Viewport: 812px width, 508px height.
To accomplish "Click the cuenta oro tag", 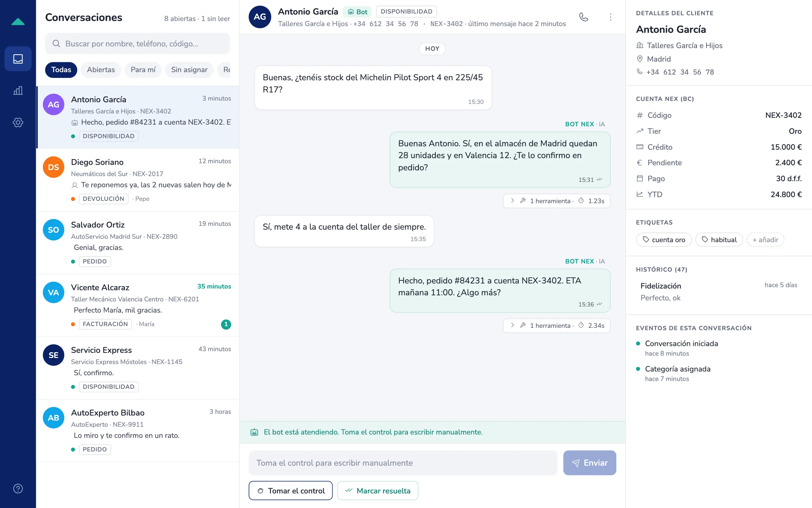I will click(664, 240).
